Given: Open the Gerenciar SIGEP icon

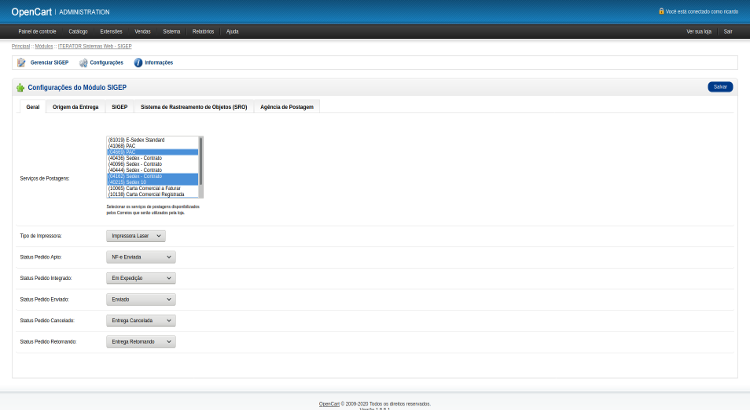Looking at the screenshot, I should point(21,63).
